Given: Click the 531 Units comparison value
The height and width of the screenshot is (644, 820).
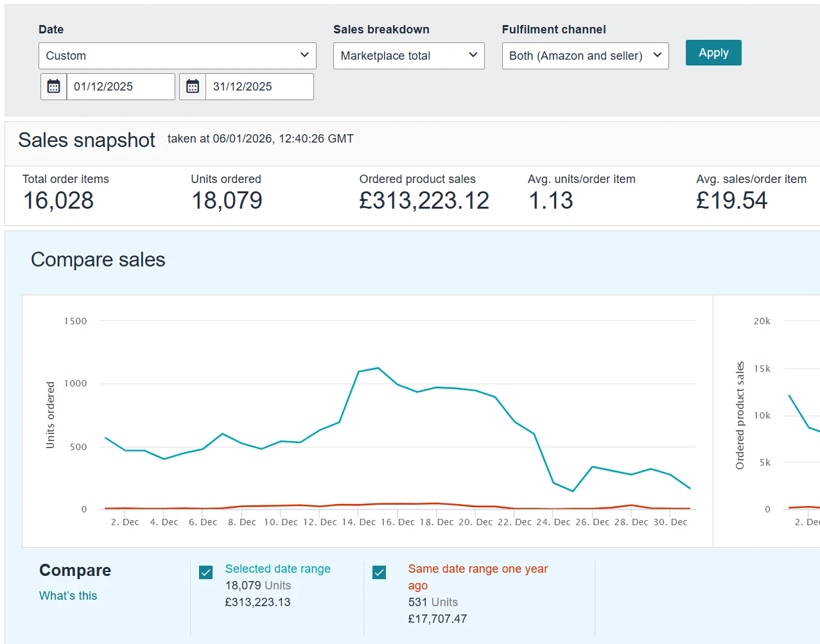Looking at the screenshot, I should tap(433, 602).
